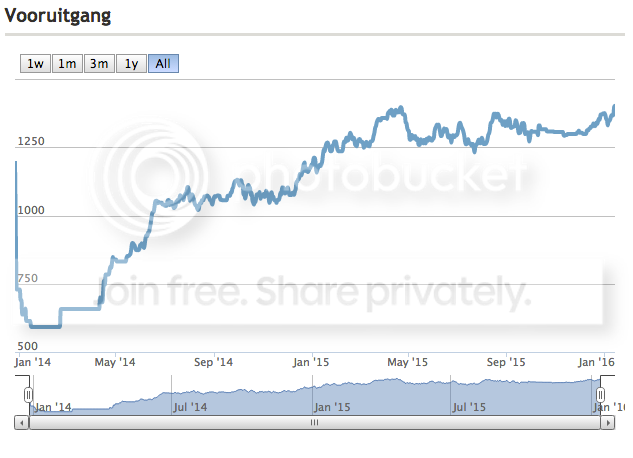Screen dimensions: 633x458
Task: Click the All range button
Action: [x=163, y=64]
